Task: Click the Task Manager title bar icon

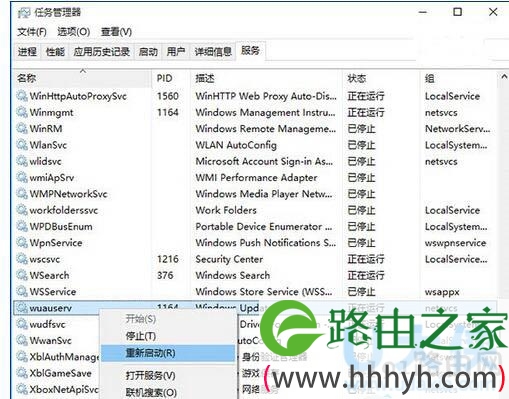Action: click(x=24, y=13)
